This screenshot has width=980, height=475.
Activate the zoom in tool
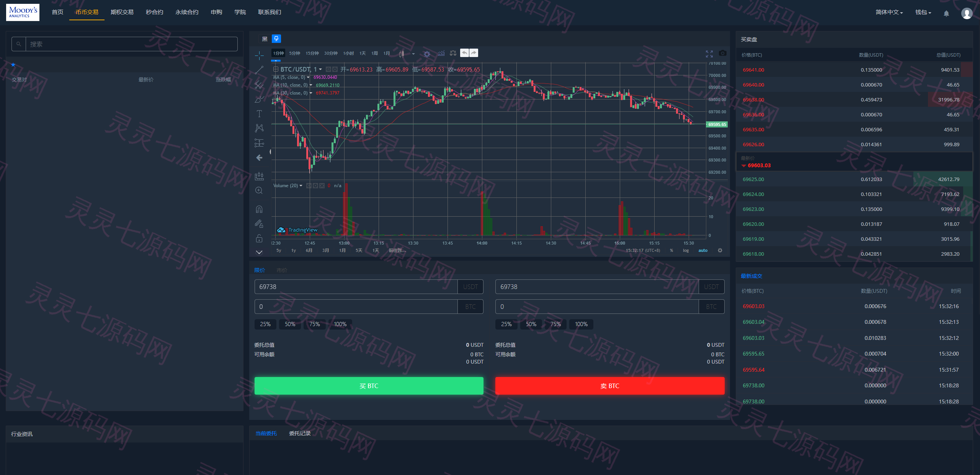(259, 190)
